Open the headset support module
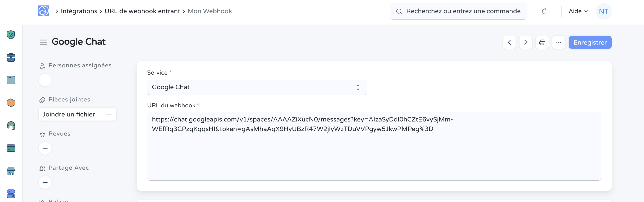 click(11, 125)
